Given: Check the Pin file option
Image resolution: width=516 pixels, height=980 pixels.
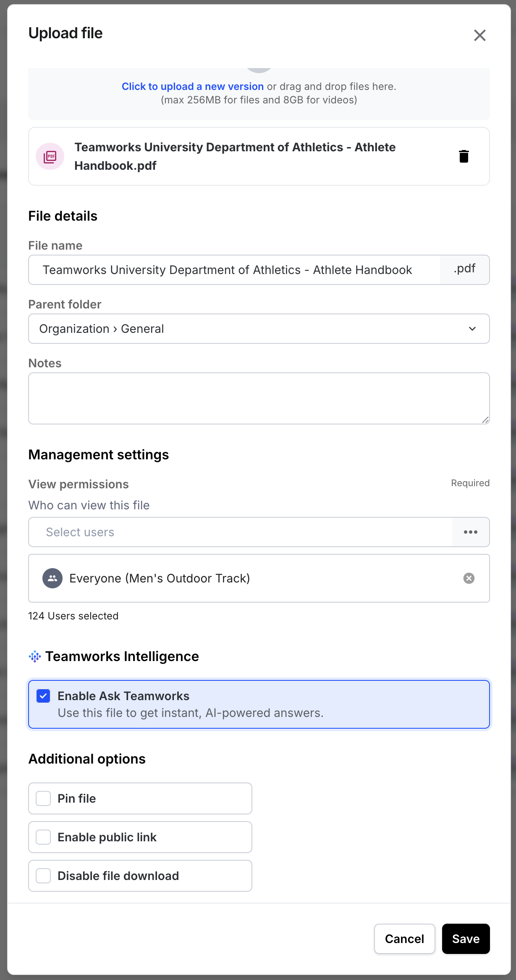Looking at the screenshot, I should click(x=43, y=798).
